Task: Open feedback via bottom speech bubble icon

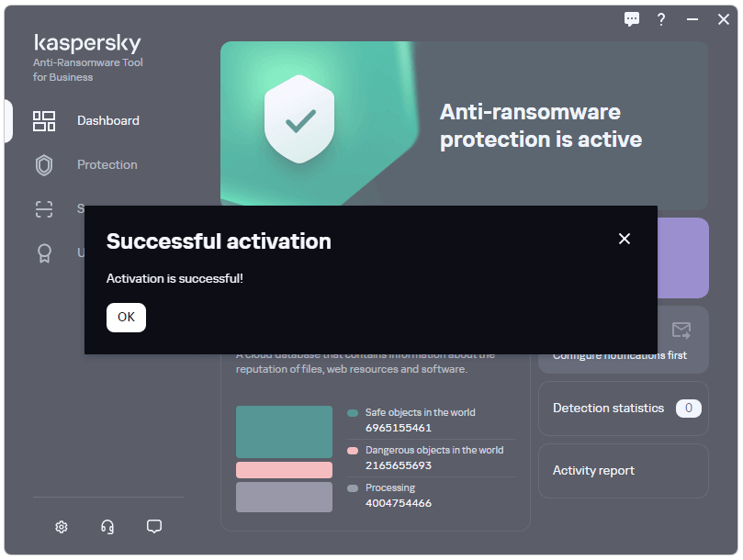Action: click(x=154, y=527)
